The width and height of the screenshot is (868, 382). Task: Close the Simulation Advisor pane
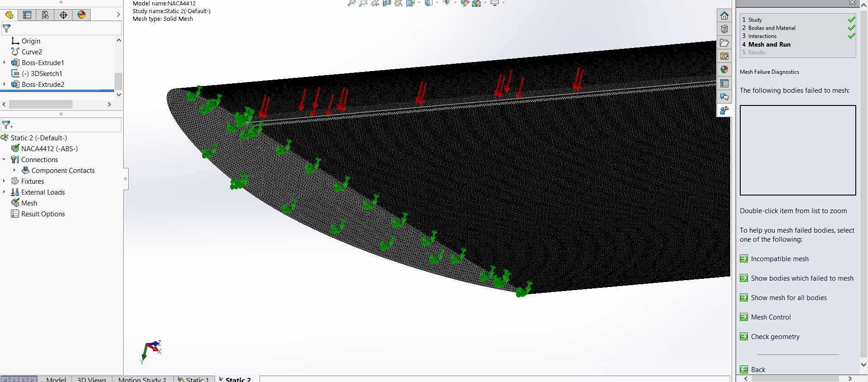click(852, 3)
